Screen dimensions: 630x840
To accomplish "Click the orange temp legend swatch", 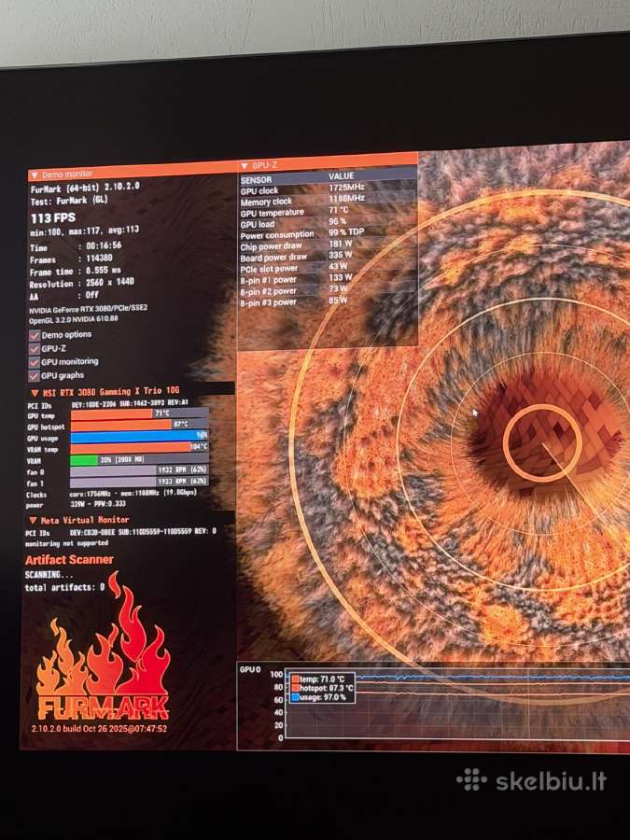I will [295, 679].
